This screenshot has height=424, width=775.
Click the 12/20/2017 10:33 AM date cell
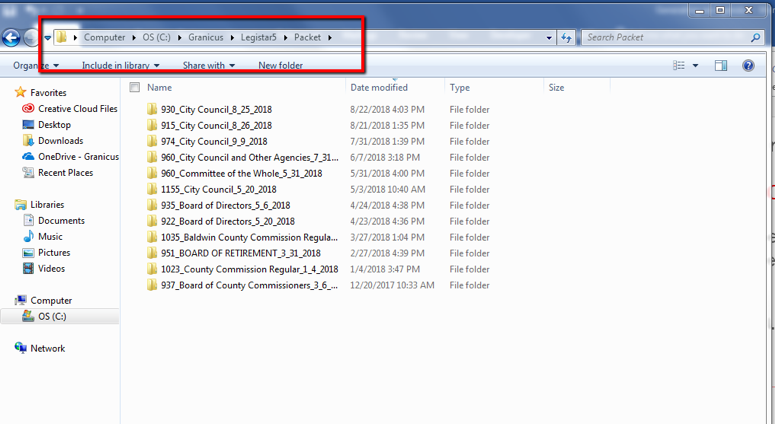[x=392, y=285]
